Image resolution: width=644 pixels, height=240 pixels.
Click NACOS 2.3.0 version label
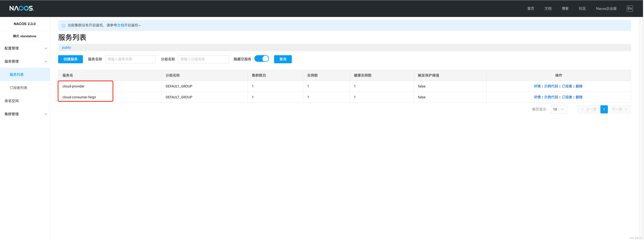[x=25, y=24]
